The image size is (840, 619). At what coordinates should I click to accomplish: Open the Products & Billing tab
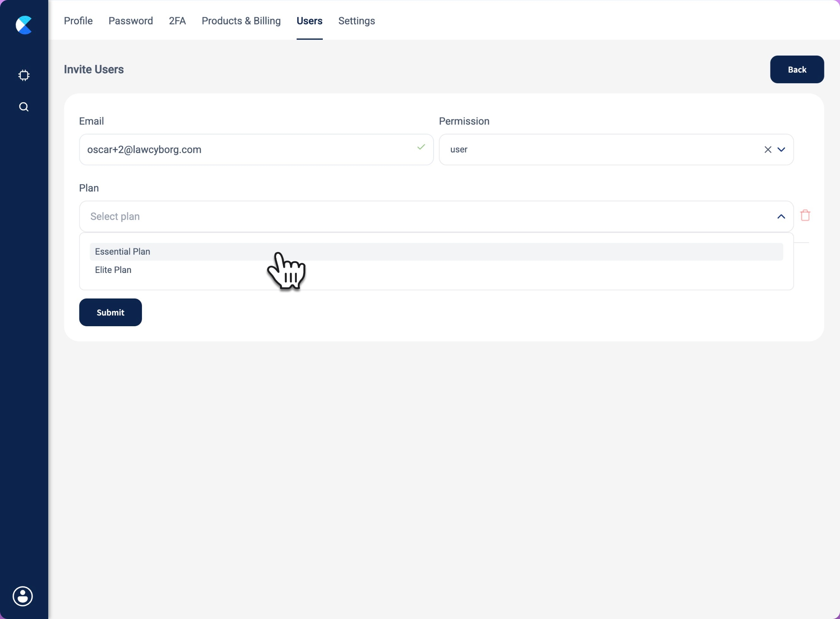tap(241, 21)
